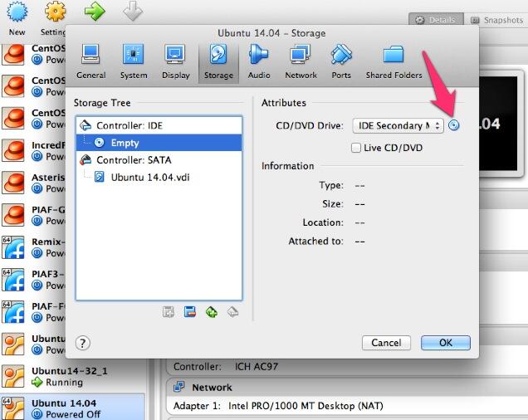The image size is (528, 420).
Task: Open the Display settings section
Action: tap(175, 61)
